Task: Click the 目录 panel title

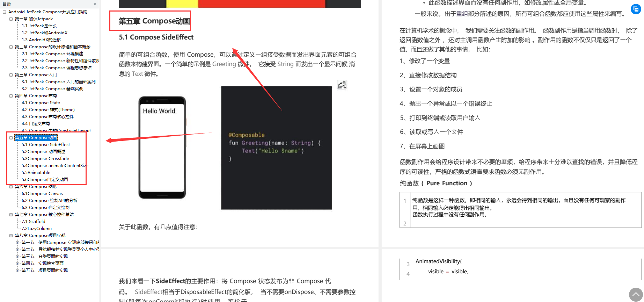Action: pyautogui.click(x=7, y=4)
